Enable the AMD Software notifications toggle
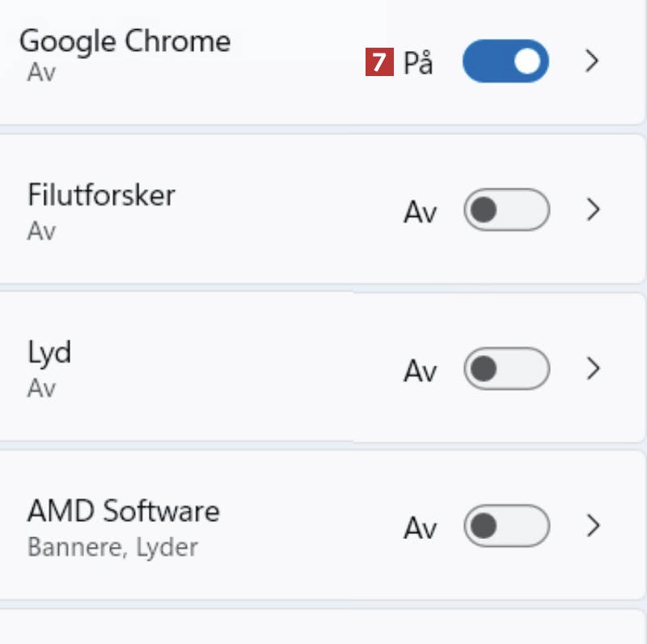This screenshot has height=644, width=647. coord(506,527)
